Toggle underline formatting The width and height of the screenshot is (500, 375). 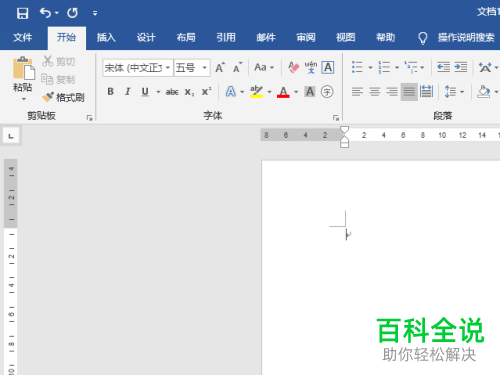coord(145,91)
